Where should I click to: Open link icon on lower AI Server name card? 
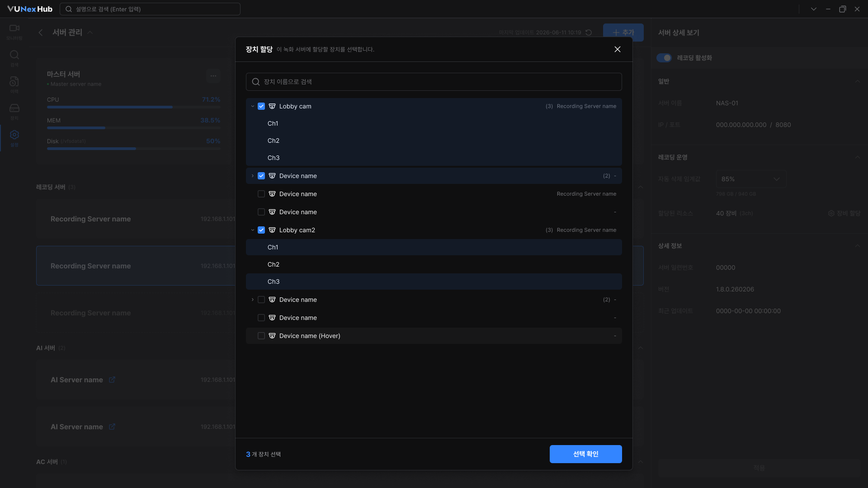click(x=112, y=427)
